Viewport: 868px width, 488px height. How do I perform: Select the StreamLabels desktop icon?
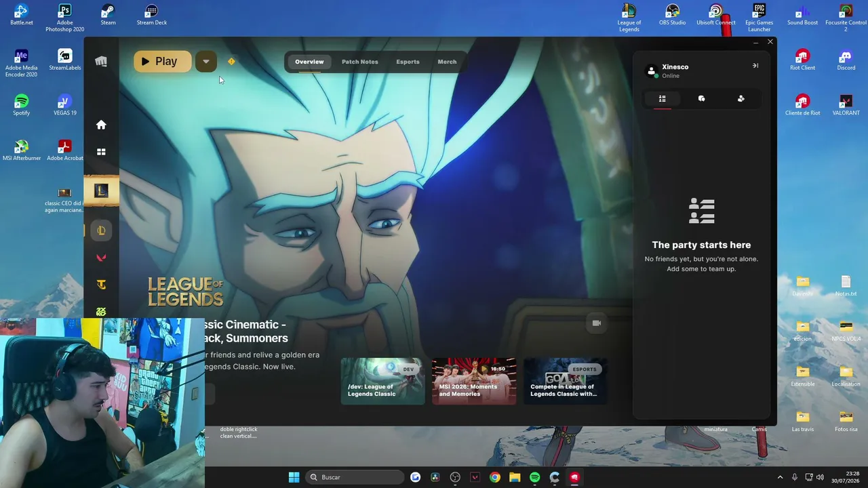64,60
